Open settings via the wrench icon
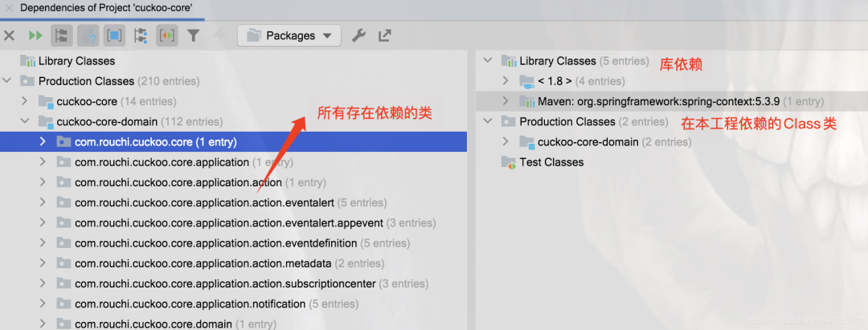This screenshot has height=330, width=868. tap(358, 36)
